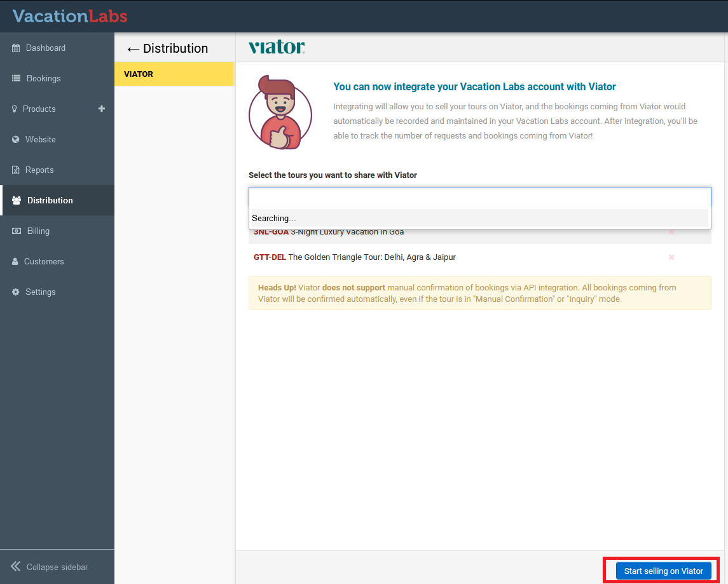Click the thumbs-up mascot illustration
This screenshot has width=728, height=584.
(280, 113)
